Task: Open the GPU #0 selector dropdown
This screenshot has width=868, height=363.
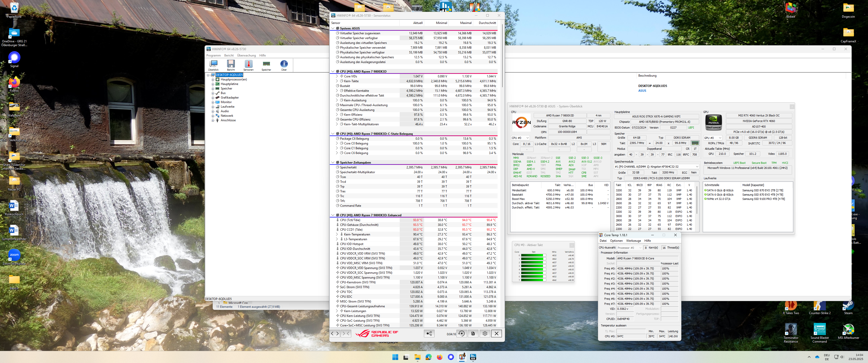Action: [x=713, y=138]
